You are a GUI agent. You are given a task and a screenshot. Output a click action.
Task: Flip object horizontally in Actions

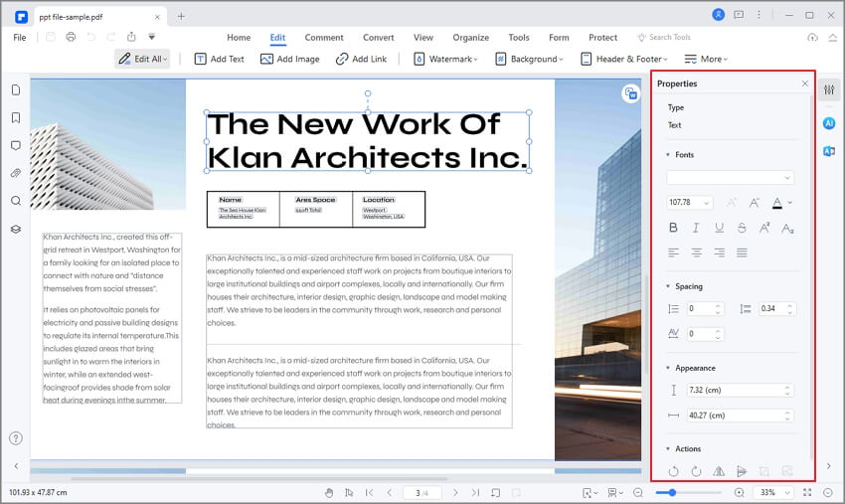coord(719,471)
